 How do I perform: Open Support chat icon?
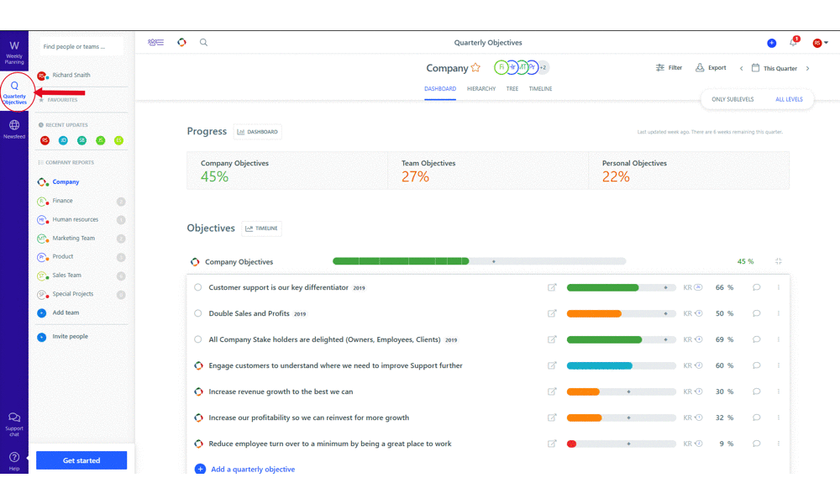14,417
